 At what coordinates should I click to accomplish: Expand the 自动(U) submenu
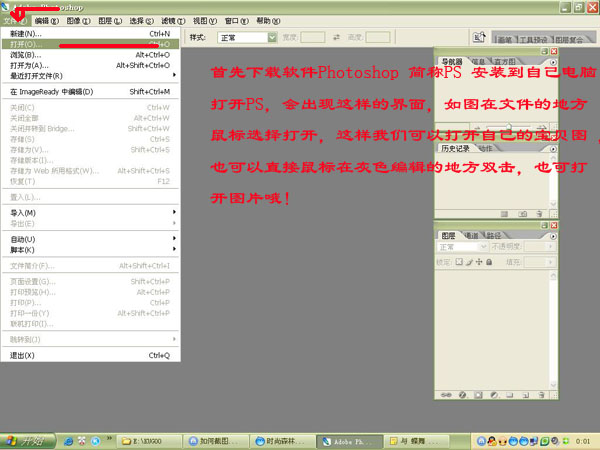[90, 239]
